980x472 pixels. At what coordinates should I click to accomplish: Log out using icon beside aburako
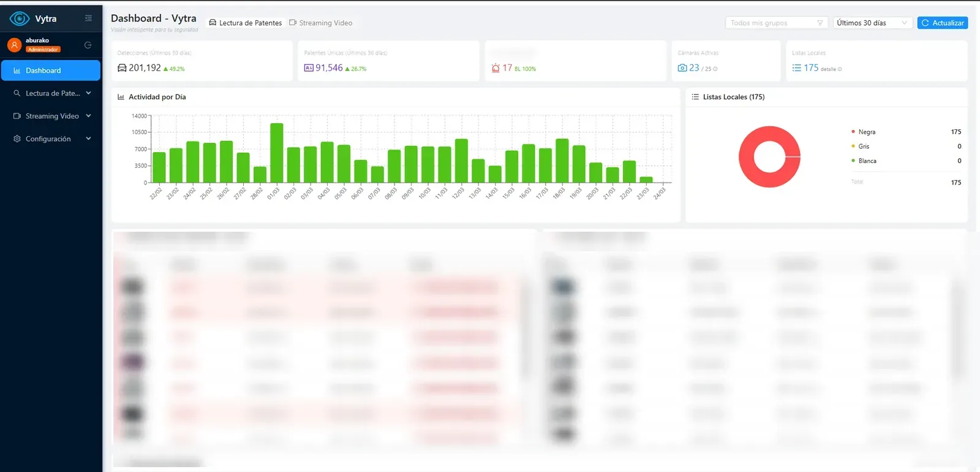coord(88,45)
